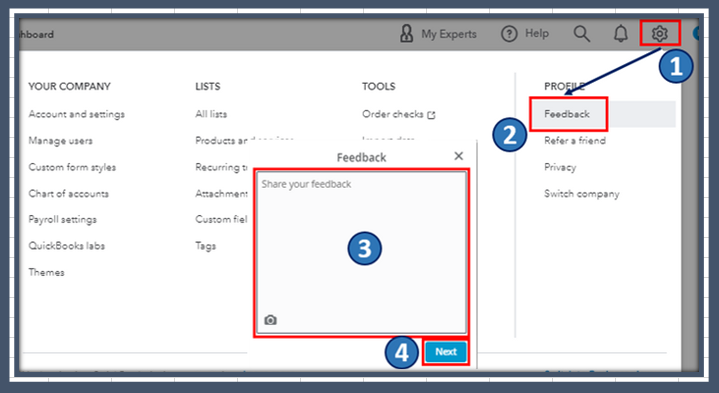Click TOOLS heading
The width and height of the screenshot is (719, 393).
[379, 87]
